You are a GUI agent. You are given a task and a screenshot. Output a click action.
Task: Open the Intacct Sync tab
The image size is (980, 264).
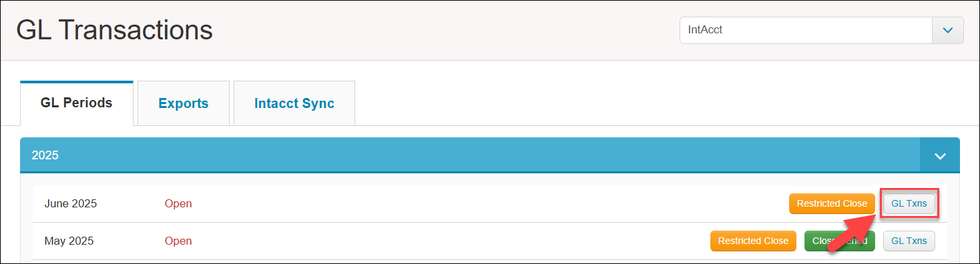pyautogui.click(x=294, y=103)
